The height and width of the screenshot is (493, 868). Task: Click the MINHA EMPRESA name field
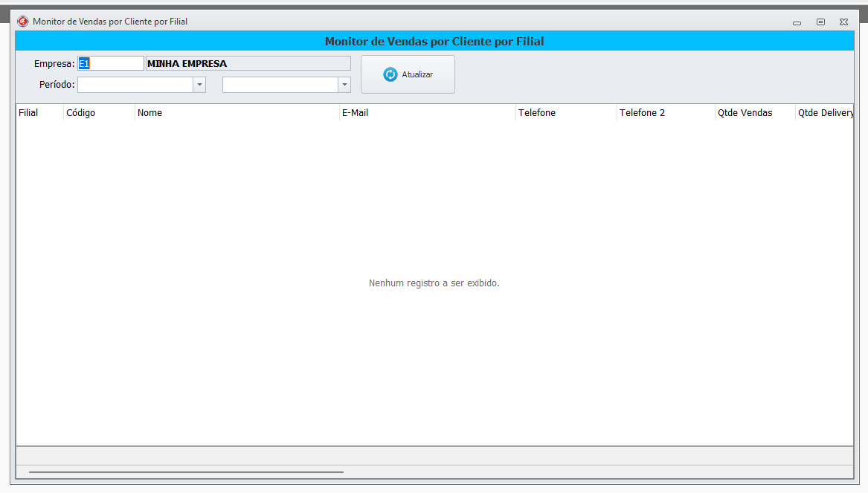tap(248, 64)
